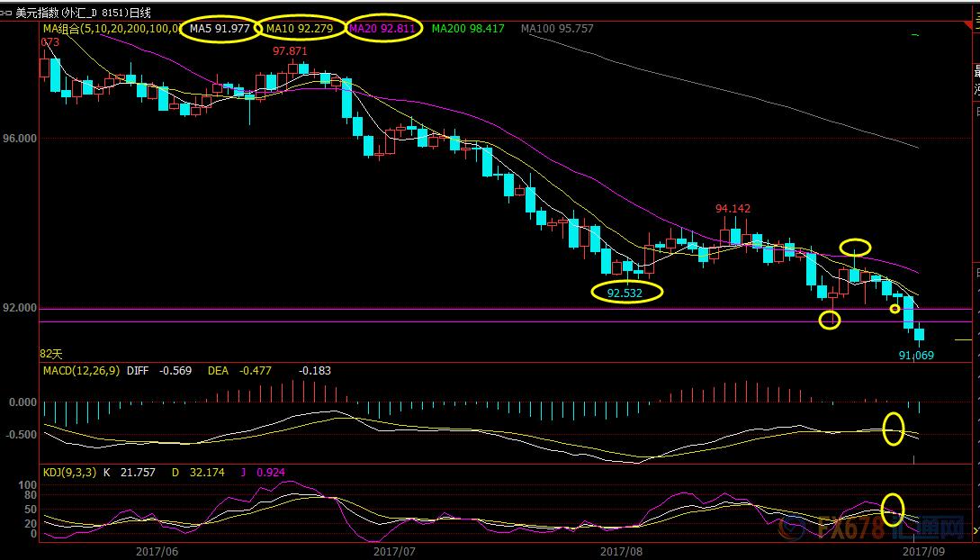Image resolution: width=980 pixels, height=560 pixels.
Task: Click the 92.000 price axis level
Action: pyautogui.click(x=19, y=308)
